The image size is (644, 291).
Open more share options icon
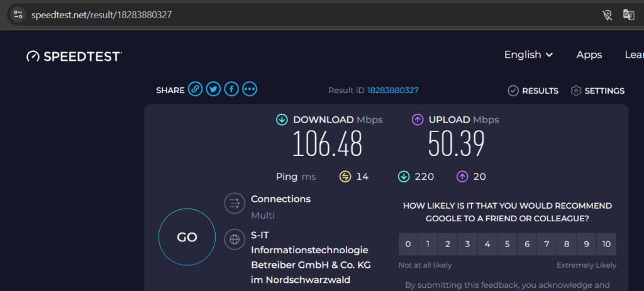click(250, 90)
